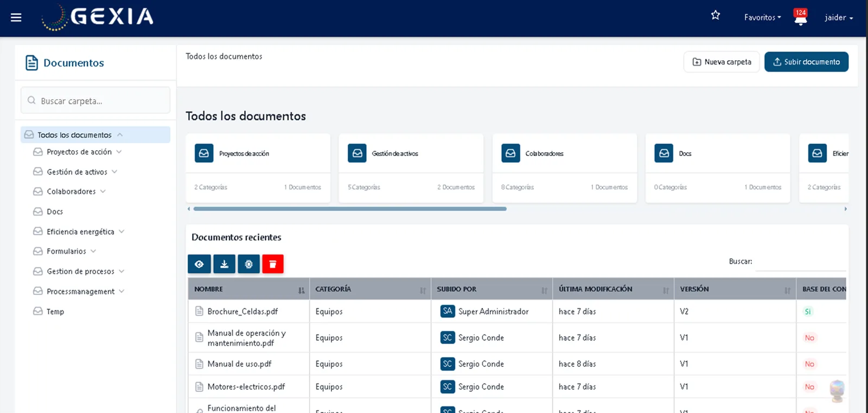The height and width of the screenshot is (413, 868).
Task: Click the favorites star icon
Action: [x=716, y=15]
